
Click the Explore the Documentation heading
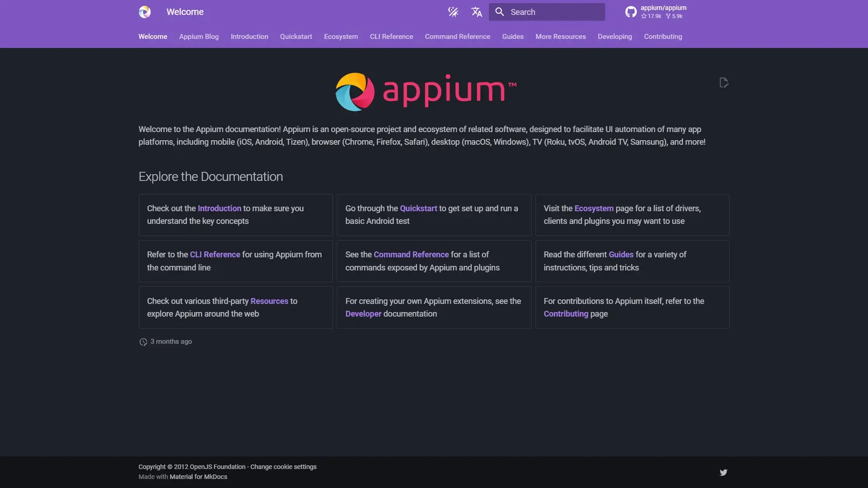(211, 177)
